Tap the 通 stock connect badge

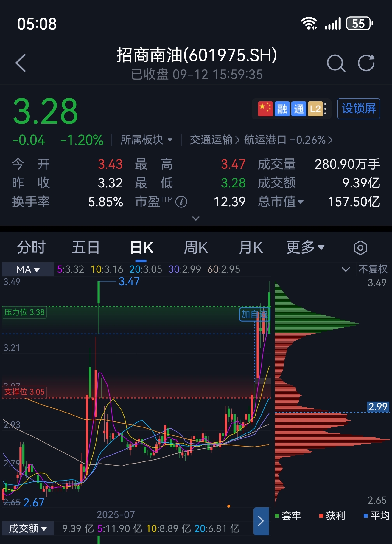[x=299, y=109]
